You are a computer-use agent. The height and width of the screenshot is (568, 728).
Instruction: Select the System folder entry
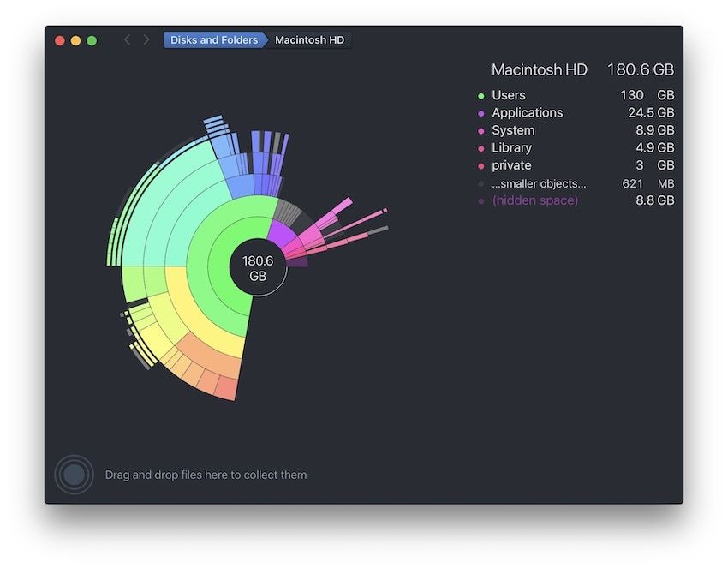pyautogui.click(x=513, y=130)
